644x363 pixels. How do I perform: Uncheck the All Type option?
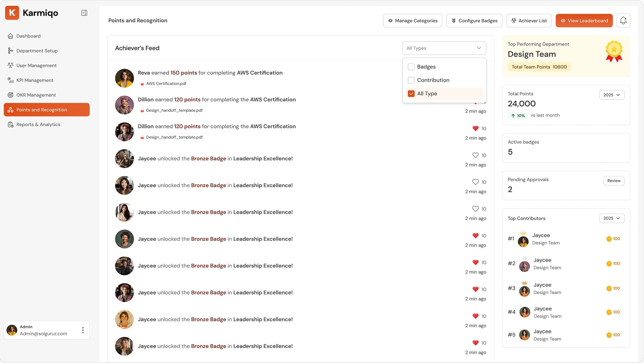click(411, 93)
